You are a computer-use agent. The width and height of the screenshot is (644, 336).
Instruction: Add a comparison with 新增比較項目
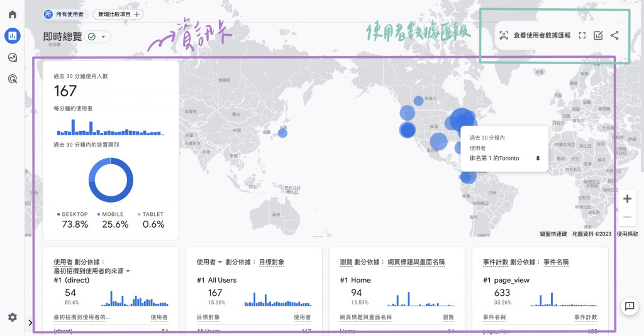coord(118,14)
